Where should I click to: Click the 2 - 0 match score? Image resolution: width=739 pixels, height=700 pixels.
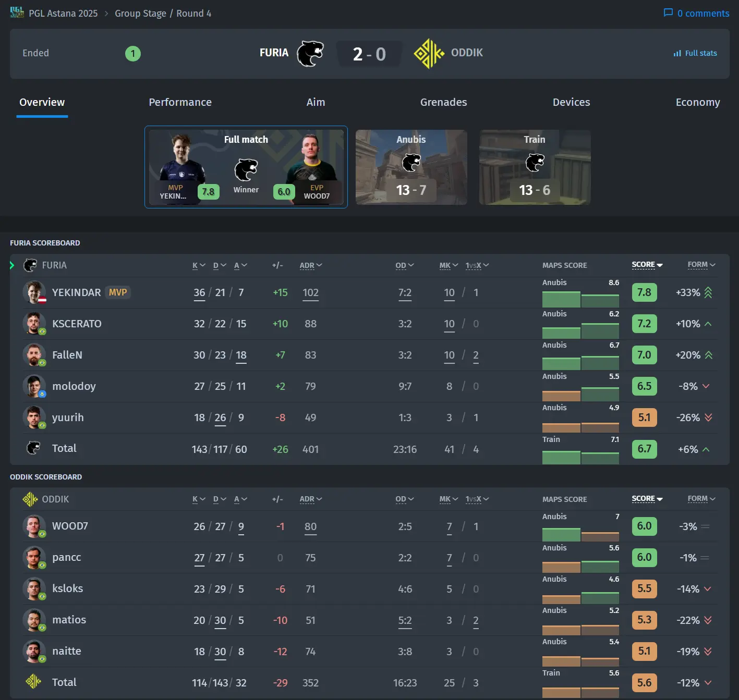[x=369, y=54]
